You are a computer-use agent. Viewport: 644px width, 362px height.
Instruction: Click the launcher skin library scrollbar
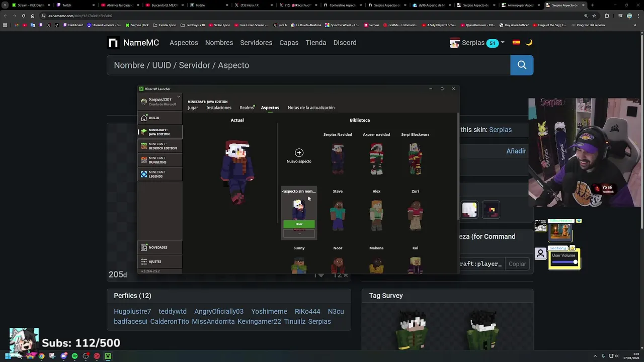click(457, 166)
